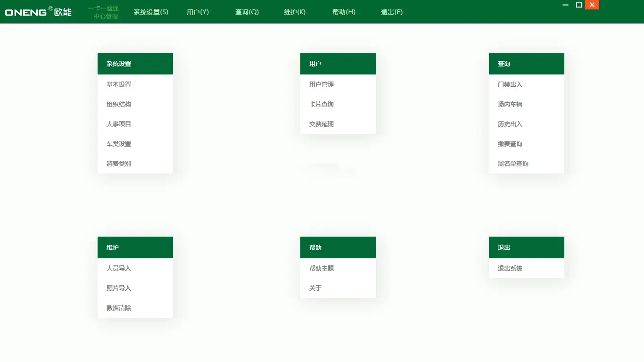Image resolution: width=644 pixels, height=362 pixels.
Task: View 黑名单查询 list
Action: pos(513,164)
